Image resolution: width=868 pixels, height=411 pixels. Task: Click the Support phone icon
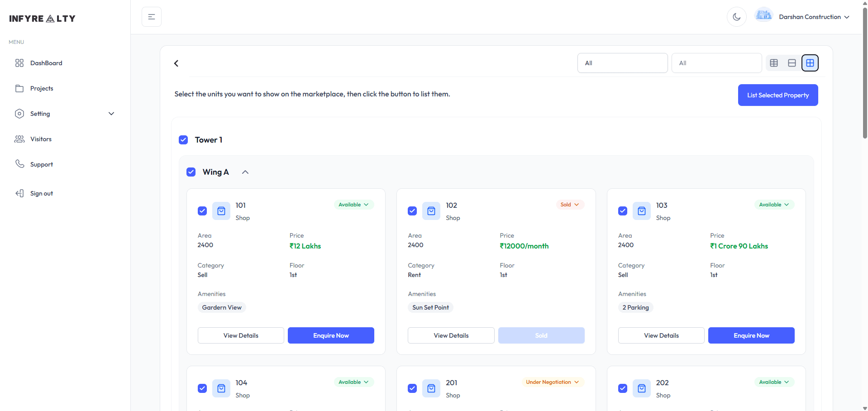(x=19, y=164)
